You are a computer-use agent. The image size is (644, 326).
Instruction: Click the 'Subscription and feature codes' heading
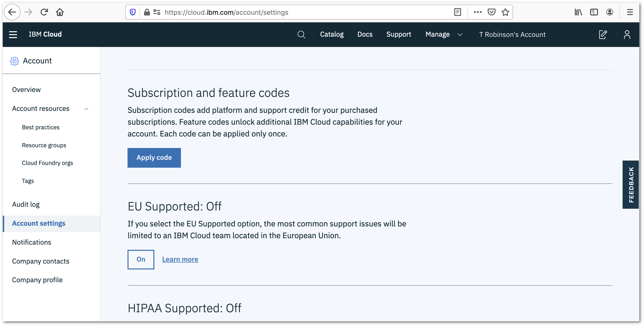(209, 93)
